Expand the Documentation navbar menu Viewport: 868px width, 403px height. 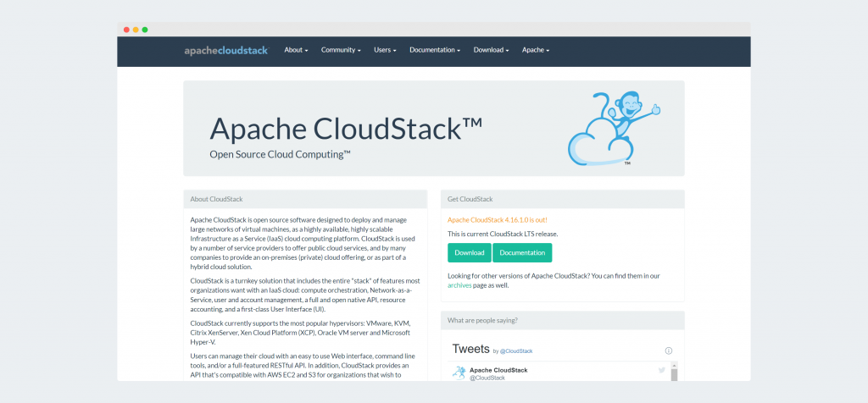click(x=435, y=50)
